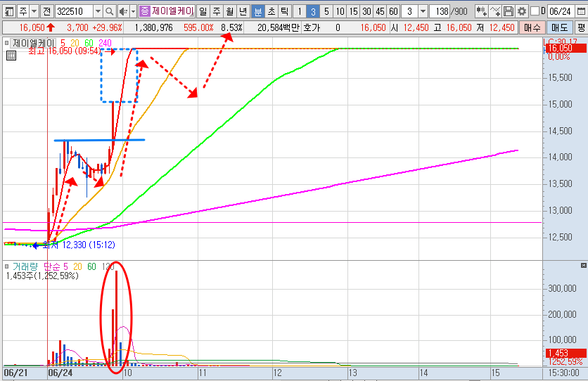Click the 5 minute interval tab
The image size is (588, 381).
click(326, 11)
